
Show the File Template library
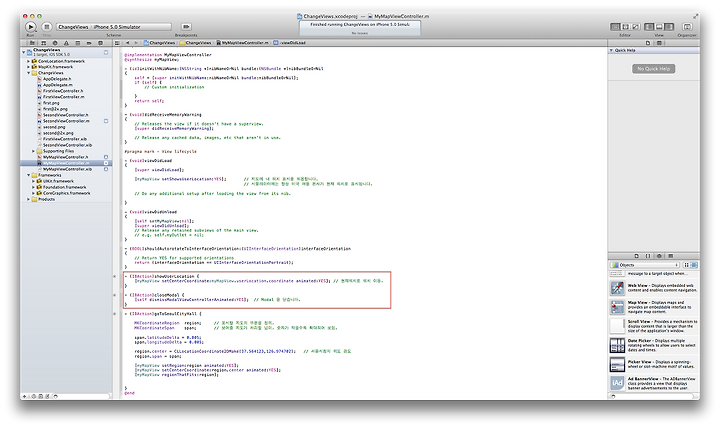[636, 256]
